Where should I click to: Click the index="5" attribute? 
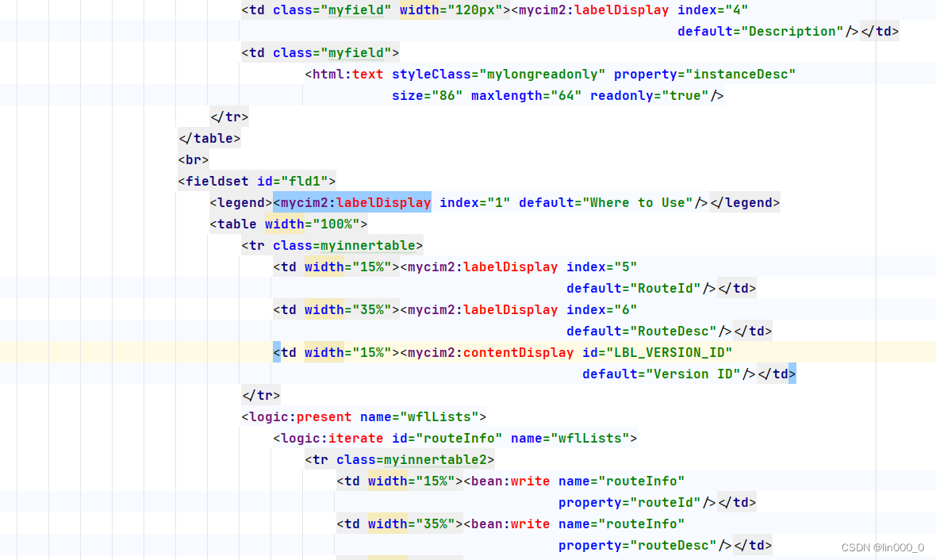click(602, 267)
